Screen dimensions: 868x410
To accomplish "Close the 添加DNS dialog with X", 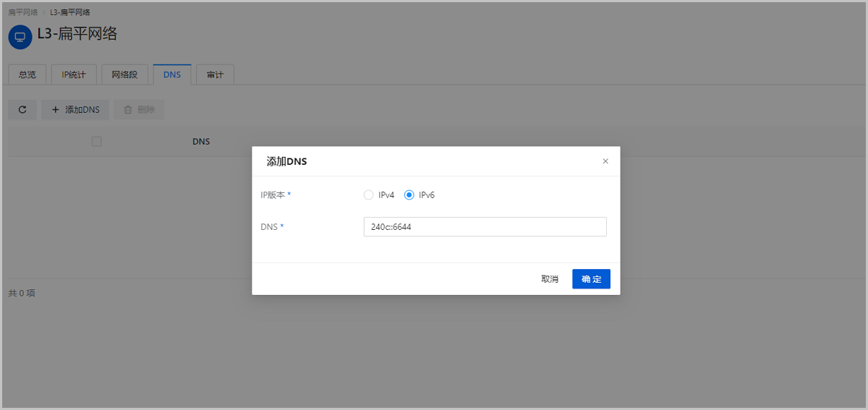I will click(605, 161).
